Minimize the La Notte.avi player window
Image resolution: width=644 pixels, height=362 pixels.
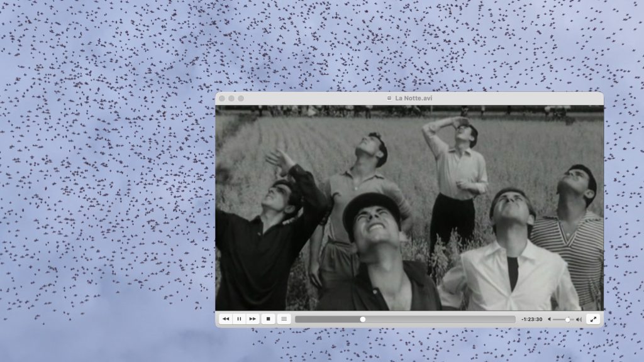tap(231, 99)
